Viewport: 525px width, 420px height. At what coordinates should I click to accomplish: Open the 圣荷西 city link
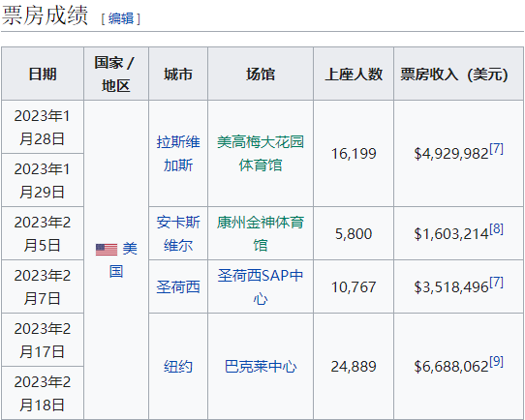[178, 286]
